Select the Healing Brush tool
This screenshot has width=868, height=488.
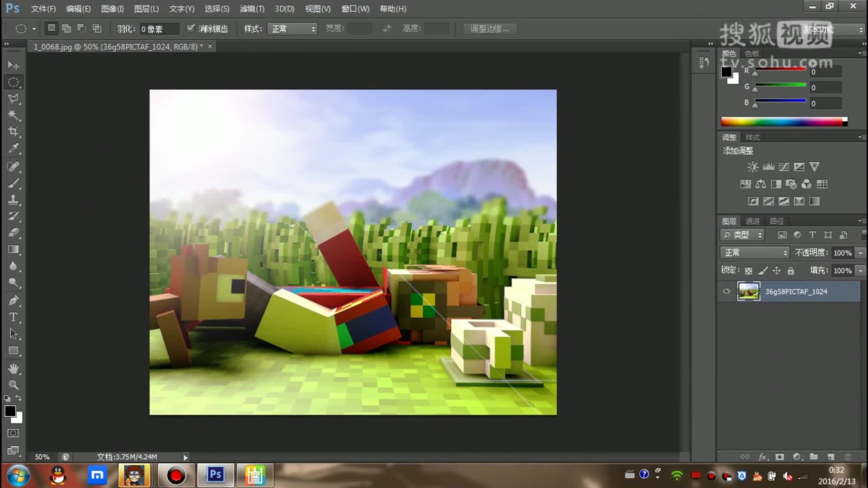(13, 167)
